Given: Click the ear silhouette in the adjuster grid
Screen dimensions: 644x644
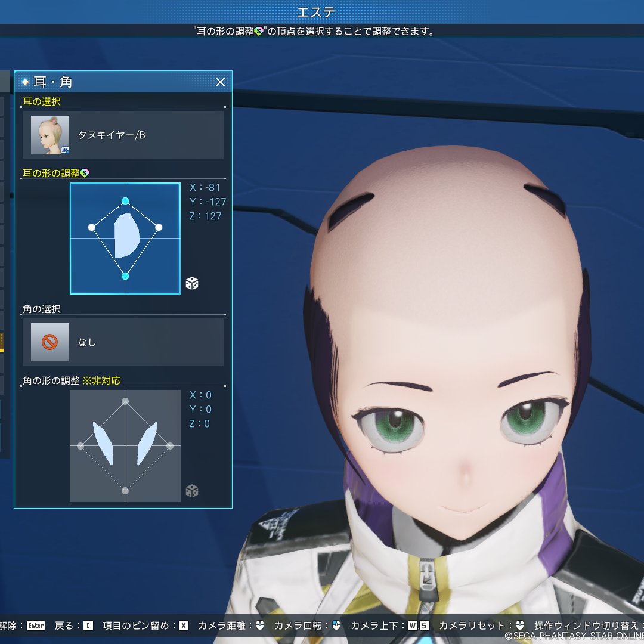Looking at the screenshot, I should [126, 236].
